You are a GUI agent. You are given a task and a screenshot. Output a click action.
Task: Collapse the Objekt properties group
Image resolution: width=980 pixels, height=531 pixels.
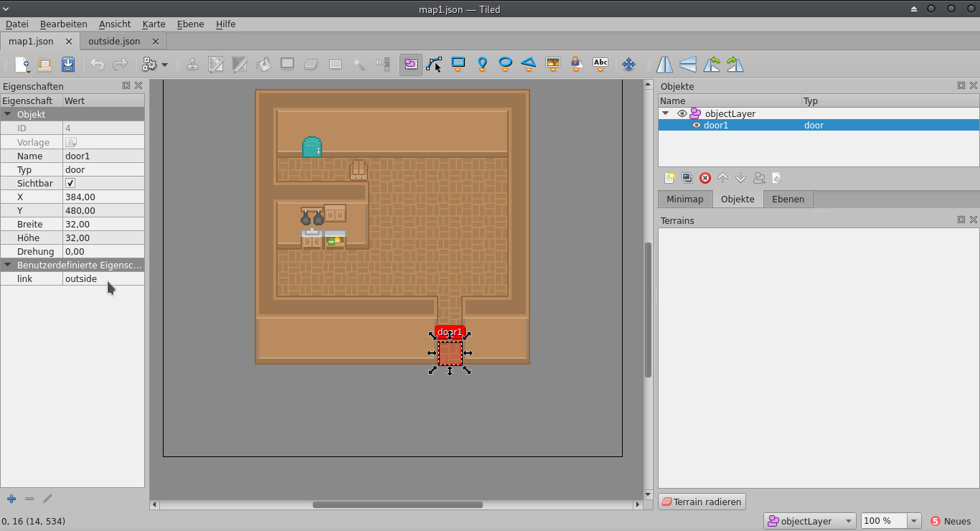coord(8,114)
